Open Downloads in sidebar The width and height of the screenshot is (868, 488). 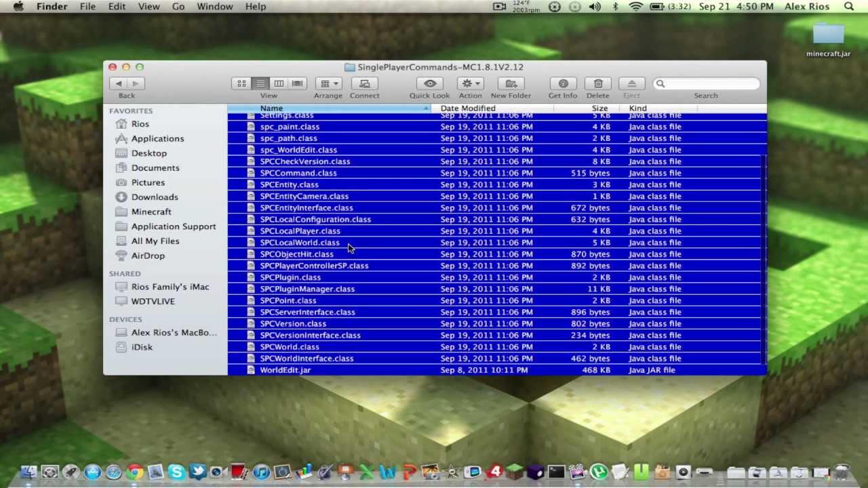[x=155, y=197]
